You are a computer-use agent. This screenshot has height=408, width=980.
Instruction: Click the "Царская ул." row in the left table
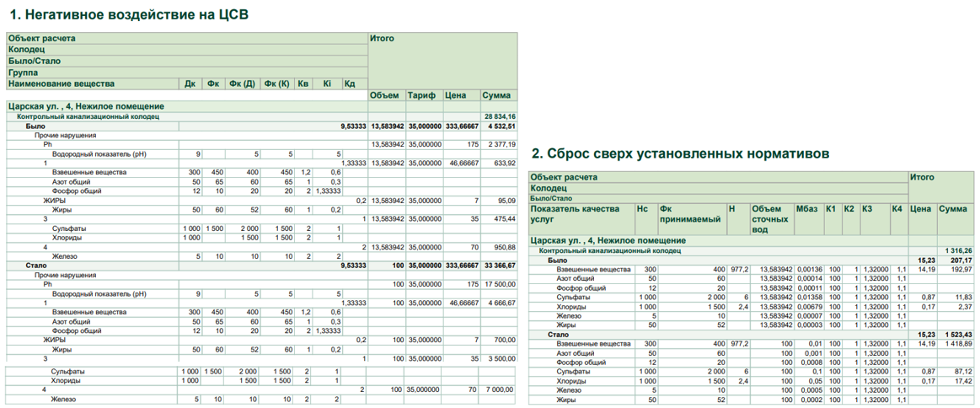86,106
